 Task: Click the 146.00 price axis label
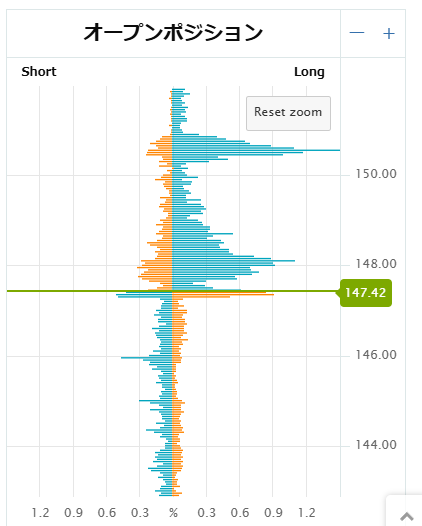tap(376, 355)
